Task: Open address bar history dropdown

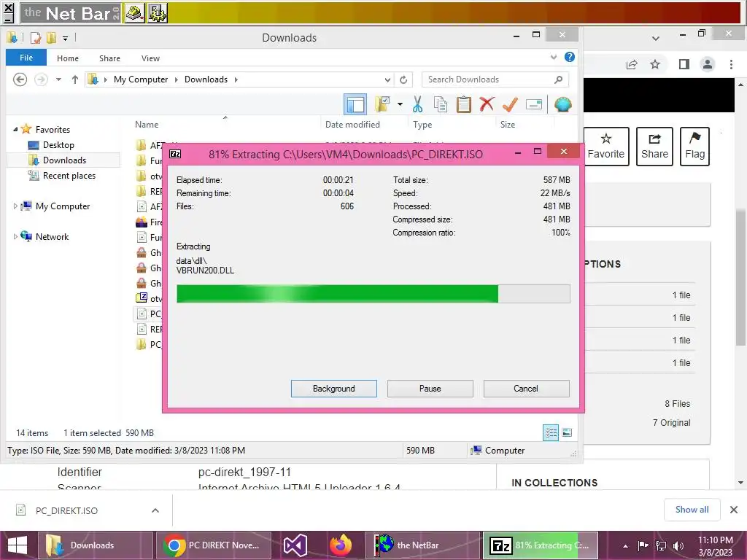Action: [x=387, y=79]
